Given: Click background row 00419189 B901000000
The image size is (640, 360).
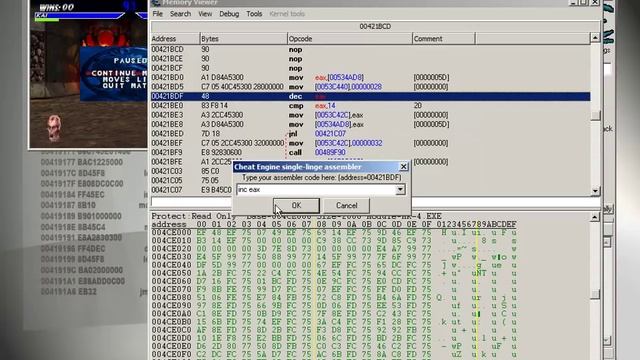Looking at the screenshot, I should [x=81, y=216].
